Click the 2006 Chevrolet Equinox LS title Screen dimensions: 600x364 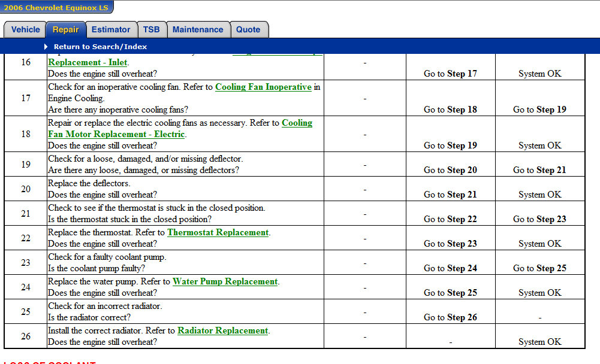[56, 7]
